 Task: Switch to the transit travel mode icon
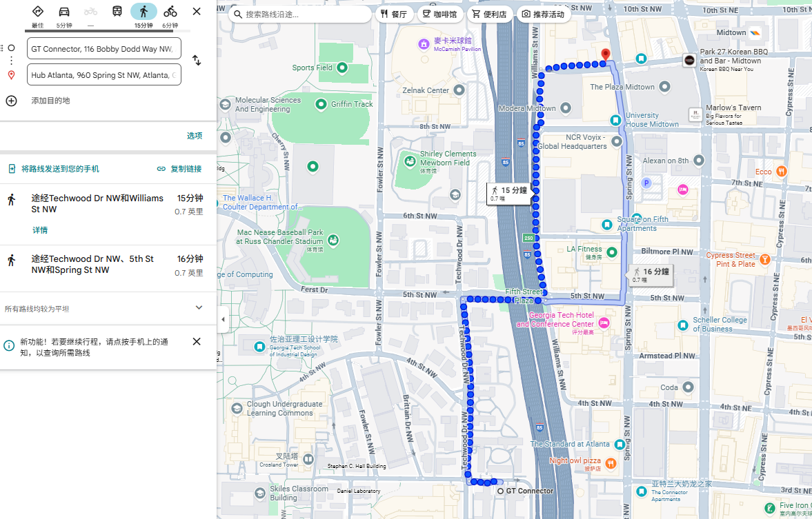pos(117,12)
